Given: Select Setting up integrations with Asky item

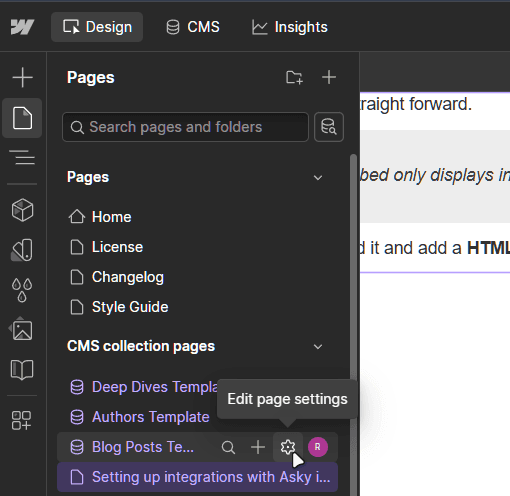Looking at the screenshot, I should tap(197, 477).
